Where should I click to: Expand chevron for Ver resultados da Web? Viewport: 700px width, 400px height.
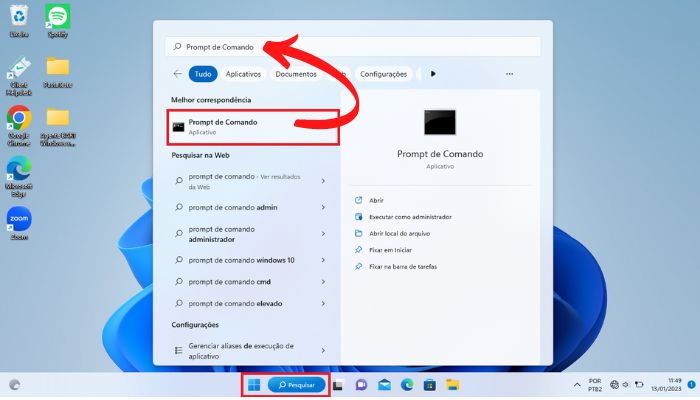[323, 181]
